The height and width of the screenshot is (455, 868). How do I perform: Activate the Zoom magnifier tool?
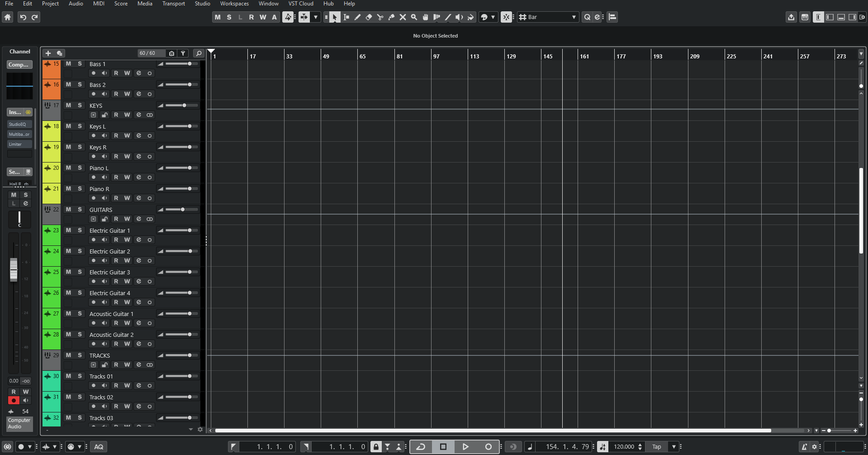tap(414, 17)
